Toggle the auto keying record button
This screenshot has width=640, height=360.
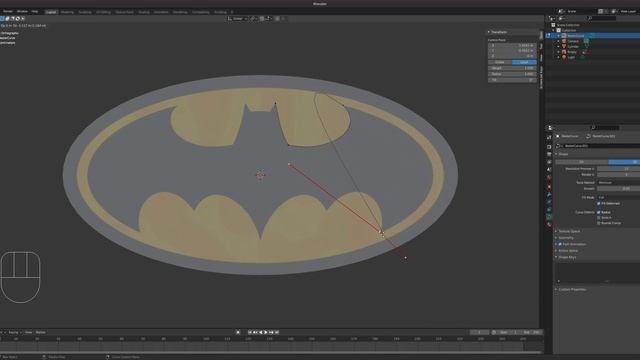pyautogui.click(x=238, y=332)
